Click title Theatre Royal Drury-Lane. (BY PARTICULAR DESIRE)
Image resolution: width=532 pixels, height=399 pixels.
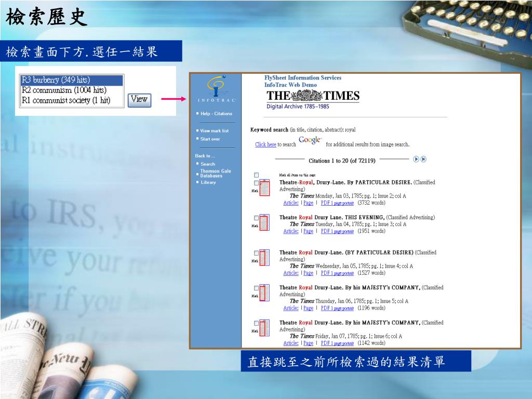tap(347, 252)
